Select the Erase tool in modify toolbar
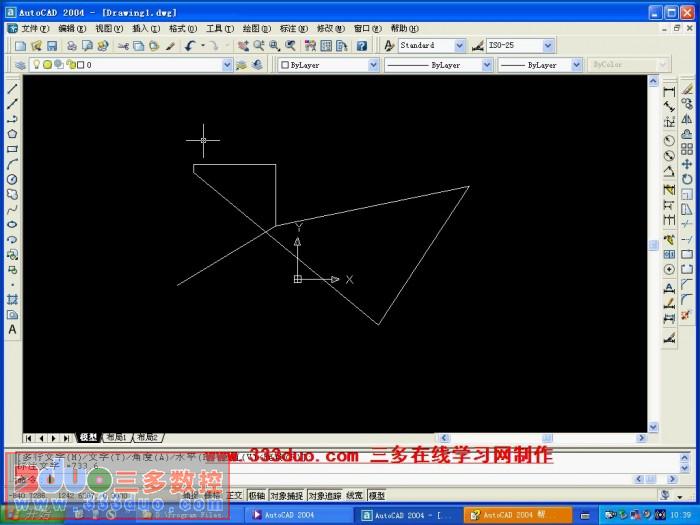This screenshot has height=525, width=700. pos(687,89)
